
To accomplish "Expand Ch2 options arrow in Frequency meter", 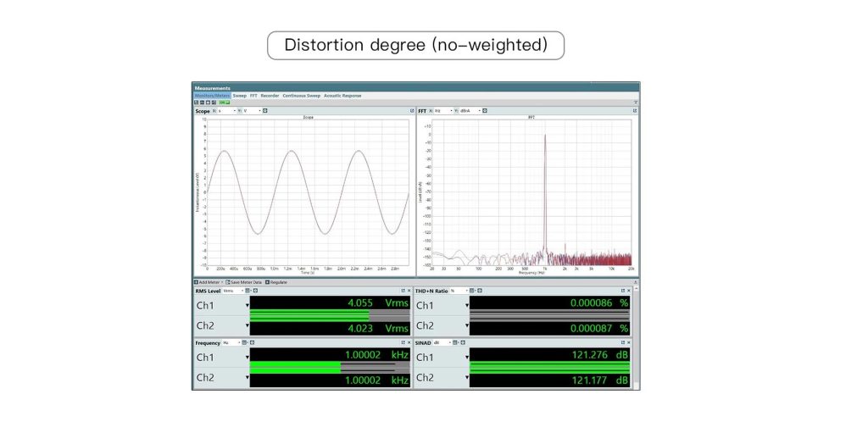I will (x=248, y=379).
